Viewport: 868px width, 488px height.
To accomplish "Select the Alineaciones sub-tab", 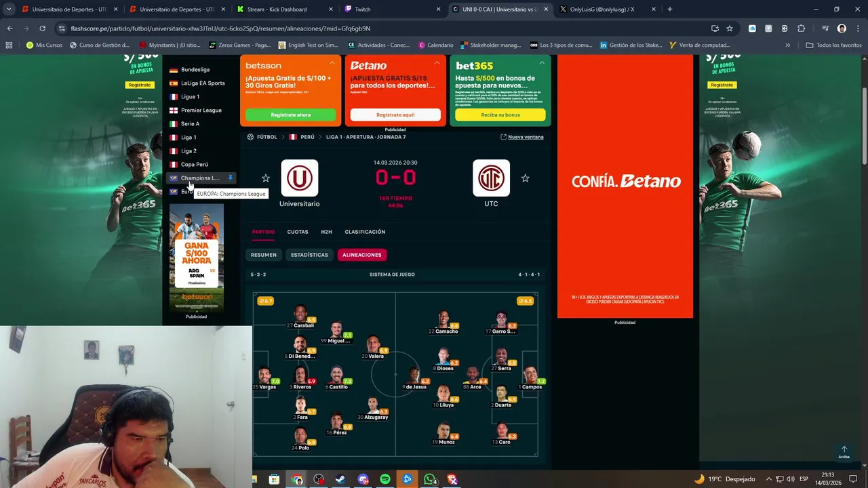I will (x=362, y=255).
